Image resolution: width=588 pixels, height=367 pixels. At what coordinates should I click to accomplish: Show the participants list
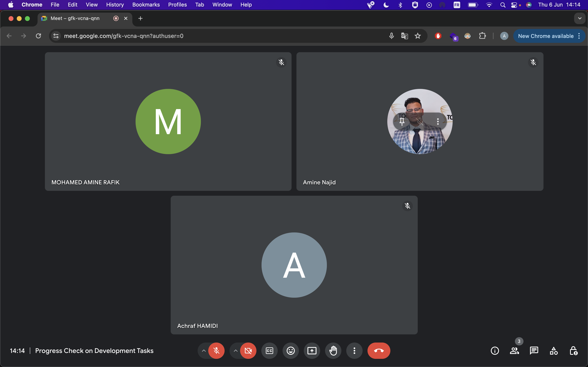tap(514, 350)
